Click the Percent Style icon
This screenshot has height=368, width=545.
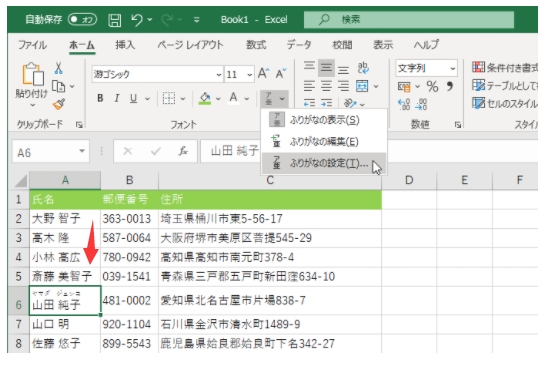point(432,86)
